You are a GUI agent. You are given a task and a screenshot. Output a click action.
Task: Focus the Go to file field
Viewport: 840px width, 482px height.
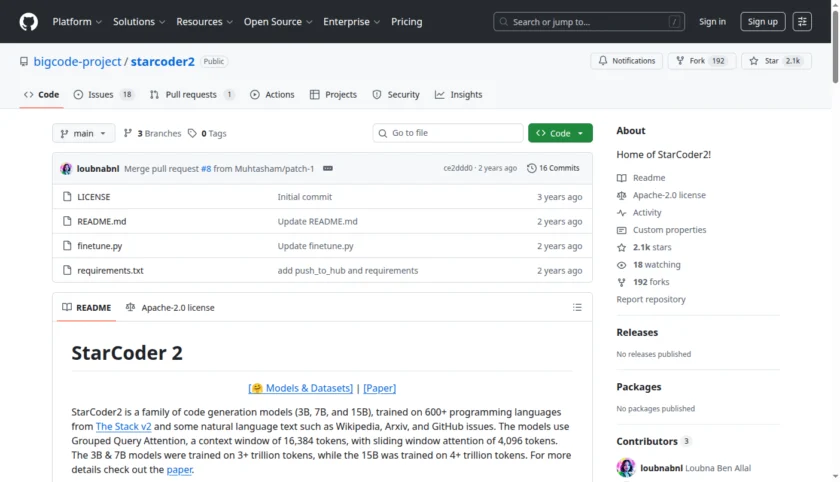448,133
